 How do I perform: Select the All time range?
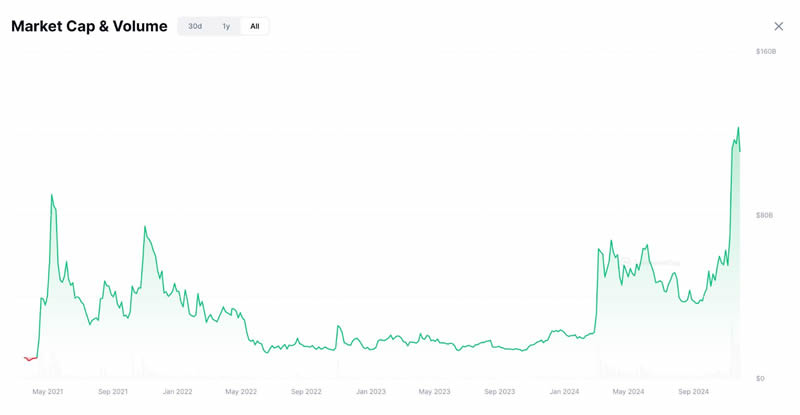255,26
